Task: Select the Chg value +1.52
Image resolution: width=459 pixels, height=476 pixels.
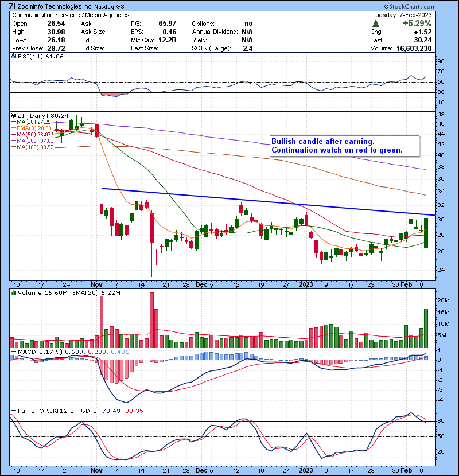Action: tap(422, 32)
